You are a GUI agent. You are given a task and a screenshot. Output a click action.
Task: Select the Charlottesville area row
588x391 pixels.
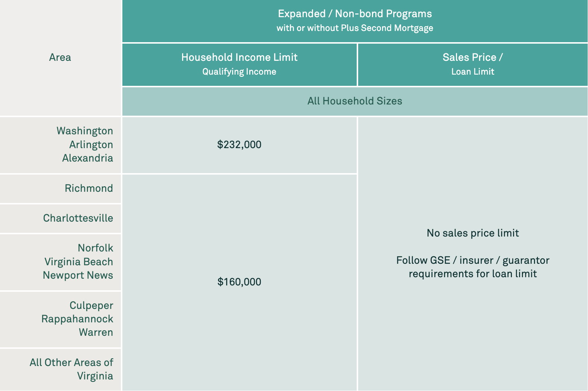click(x=60, y=218)
